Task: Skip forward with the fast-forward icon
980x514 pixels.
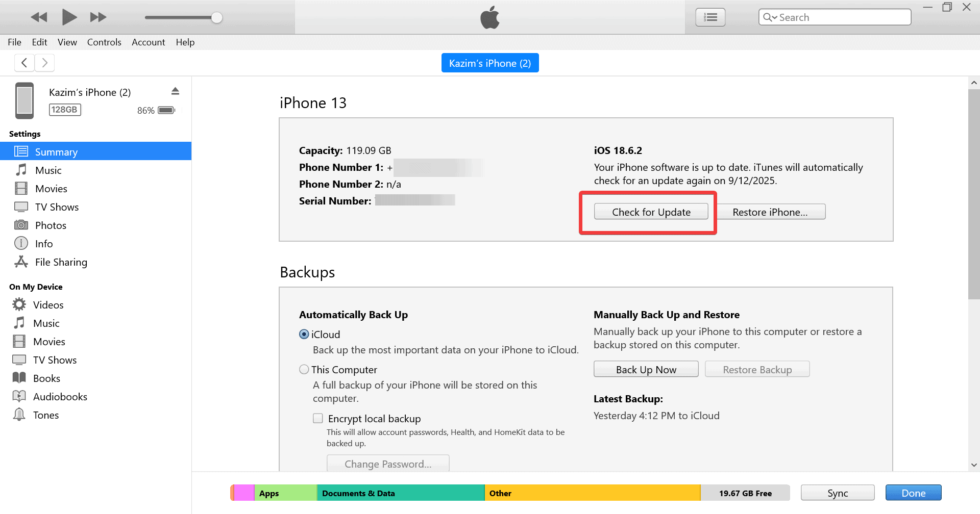Action: 98,17
